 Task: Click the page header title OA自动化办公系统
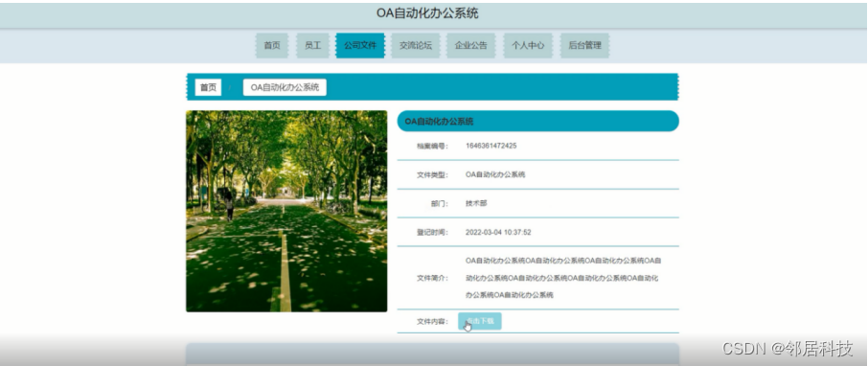427,13
